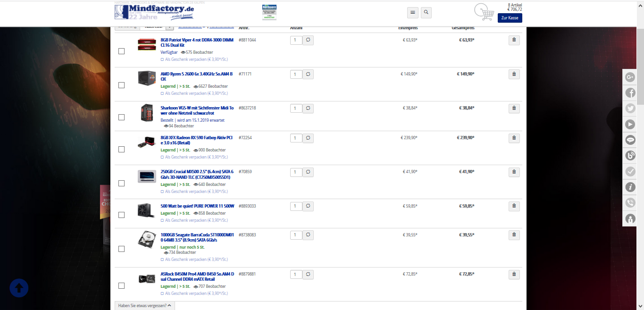Expand the Haben Sie etwas vergessen? panel
The width and height of the screenshot is (644, 310).
point(145,305)
